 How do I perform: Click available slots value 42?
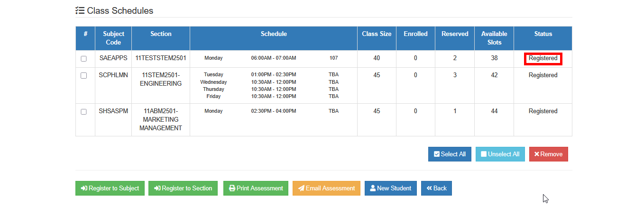click(494, 75)
